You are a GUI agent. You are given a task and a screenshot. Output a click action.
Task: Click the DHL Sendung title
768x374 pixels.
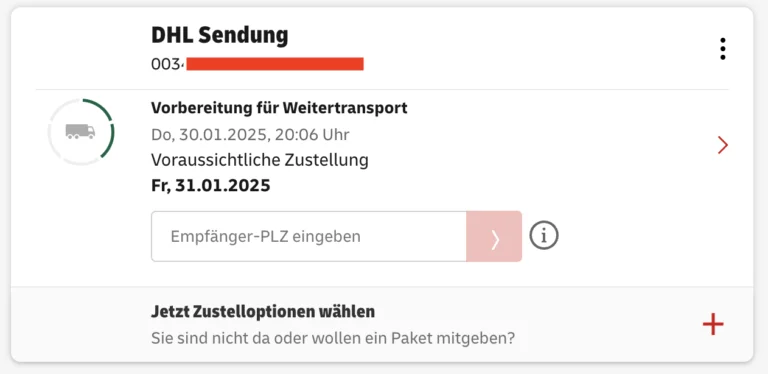(x=219, y=35)
